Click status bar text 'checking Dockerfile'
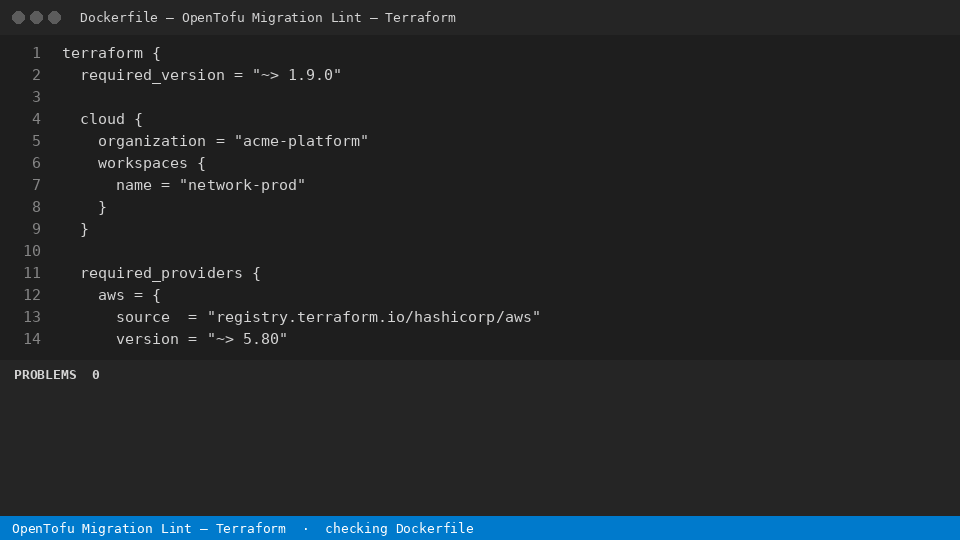Viewport: 960px width, 540px height. [399, 528]
